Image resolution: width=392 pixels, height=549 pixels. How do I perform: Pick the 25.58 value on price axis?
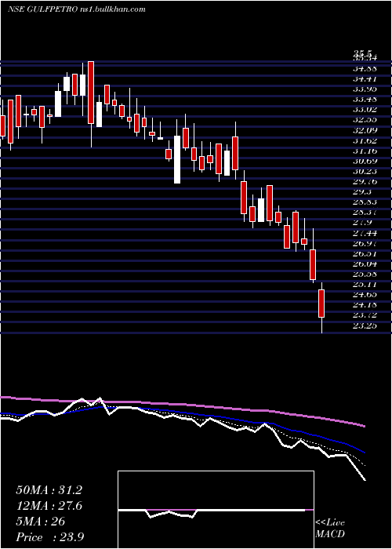tap(365, 274)
